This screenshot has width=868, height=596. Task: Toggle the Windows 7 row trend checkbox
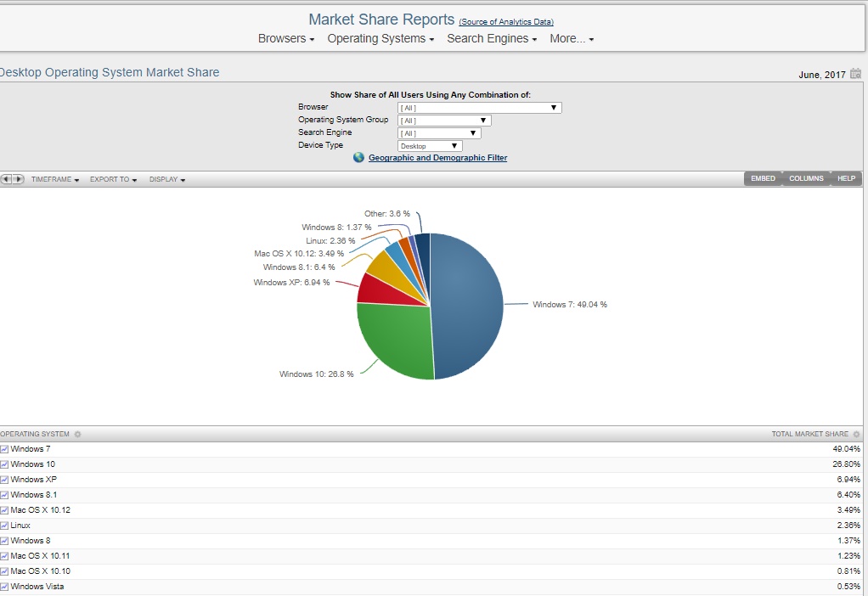coord(4,449)
